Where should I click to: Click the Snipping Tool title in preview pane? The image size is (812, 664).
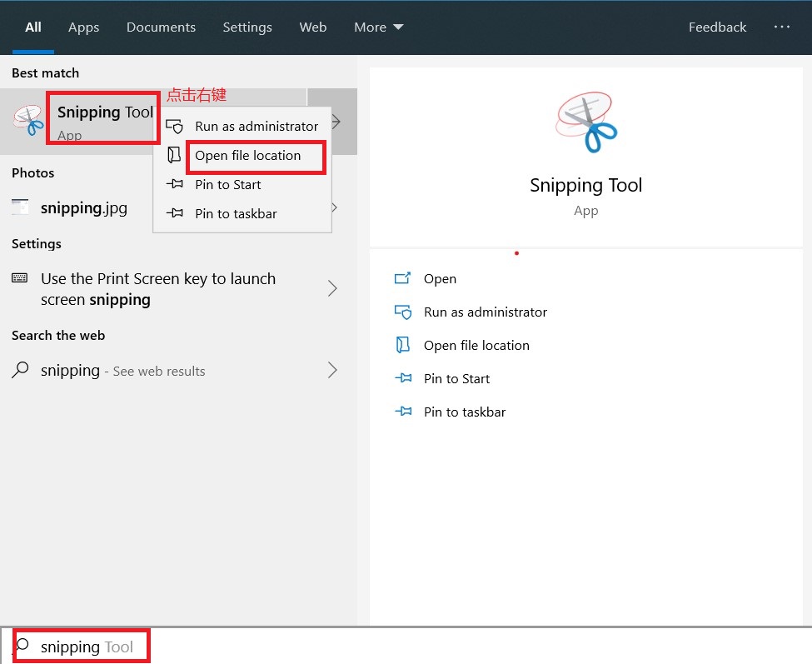(585, 186)
